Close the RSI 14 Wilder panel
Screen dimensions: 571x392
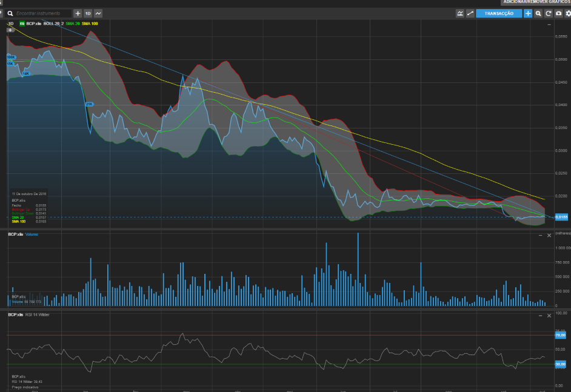coord(549,316)
